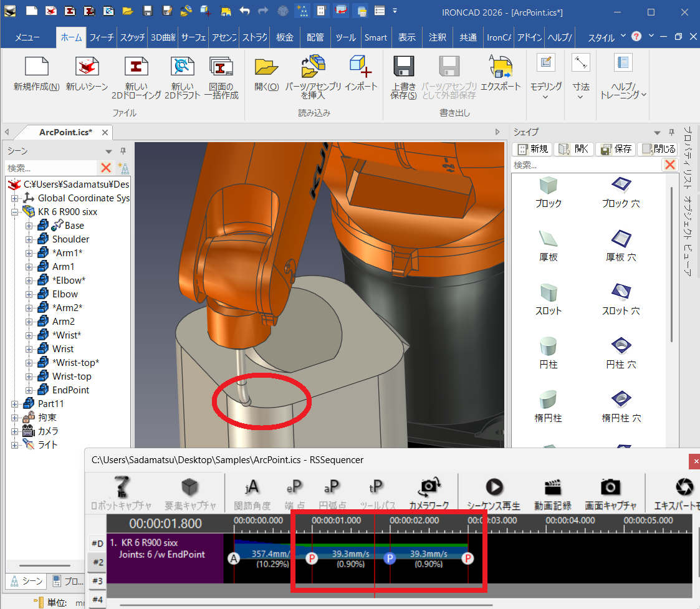Switch to 表示 ribbon tab
The image size is (700, 609).
pyautogui.click(x=406, y=37)
